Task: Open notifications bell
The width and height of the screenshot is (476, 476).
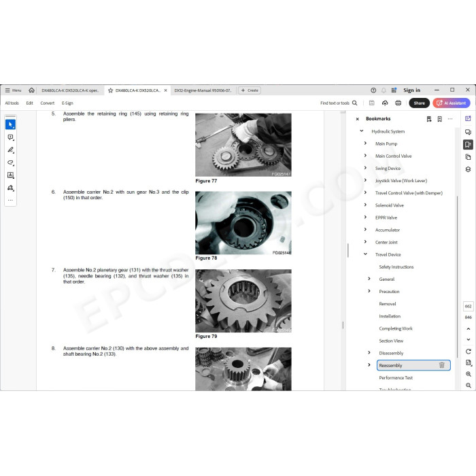Action: point(384,90)
